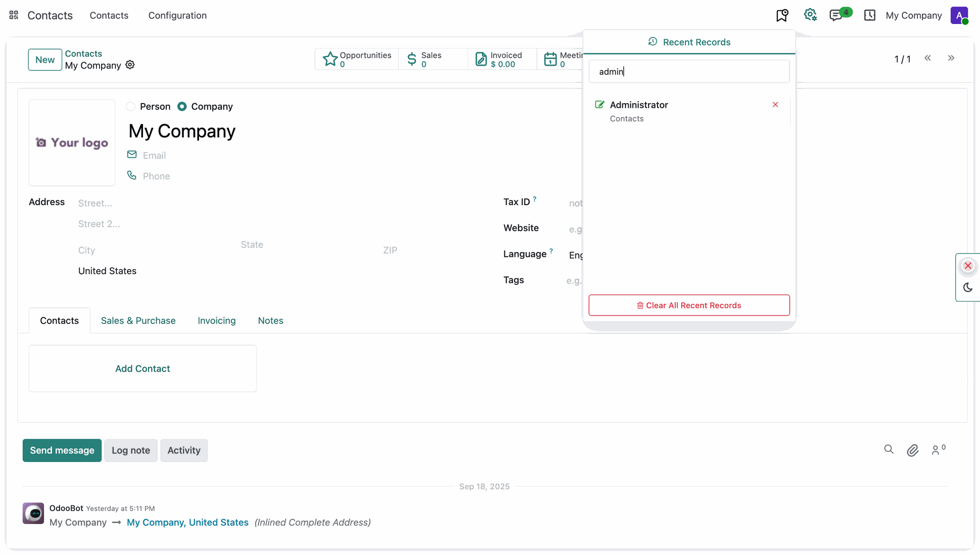980x555 pixels.
Task: Select the Contacts tab
Action: [x=59, y=321]
